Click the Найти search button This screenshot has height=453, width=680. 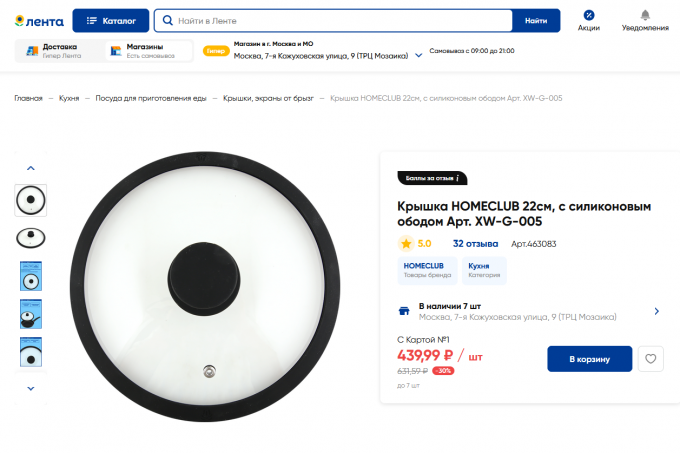tap(536, 20)
